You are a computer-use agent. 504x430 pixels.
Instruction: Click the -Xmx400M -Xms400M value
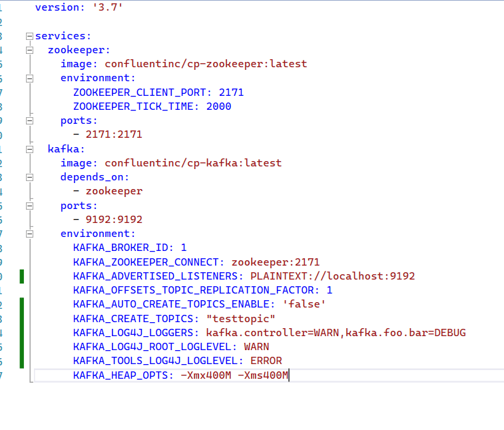coord(234,375)
